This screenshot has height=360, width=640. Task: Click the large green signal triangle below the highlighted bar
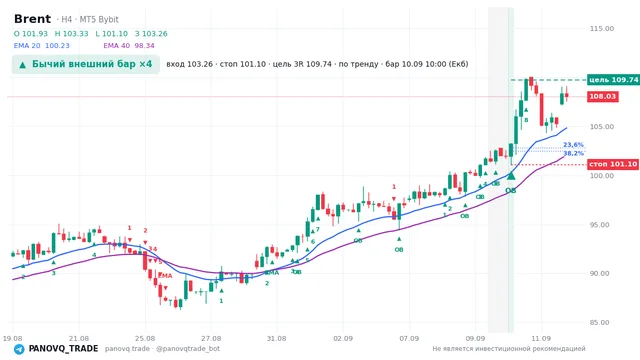[511, 176]
